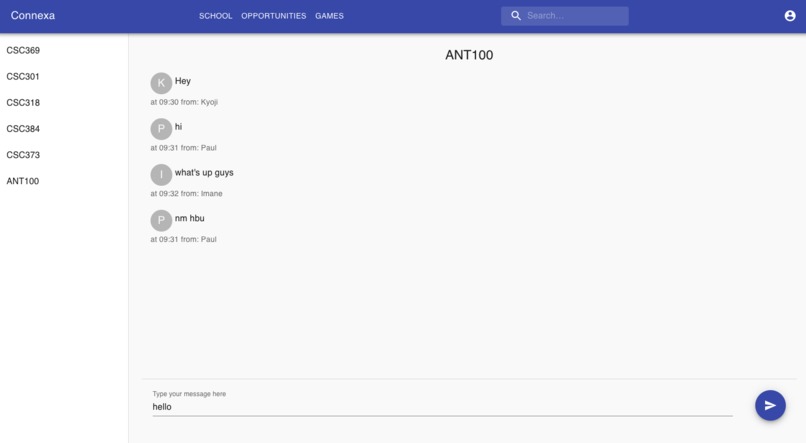The height and width of the screenshot is (443, 806).
Task: Open the user account profile icon
Action: click(790, 16)
